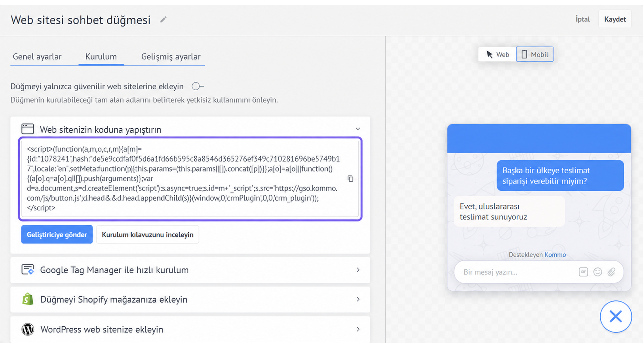The image size is (644, 343).
Task: Click 'Geliştiriciye gönder' button
Action: 57,234
